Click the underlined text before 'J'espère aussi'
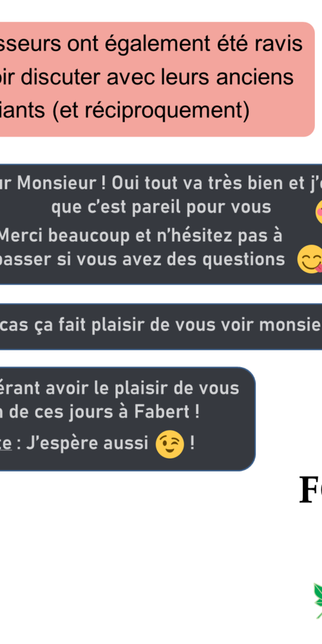Screen dimensions: 322x644 (6, 444)
